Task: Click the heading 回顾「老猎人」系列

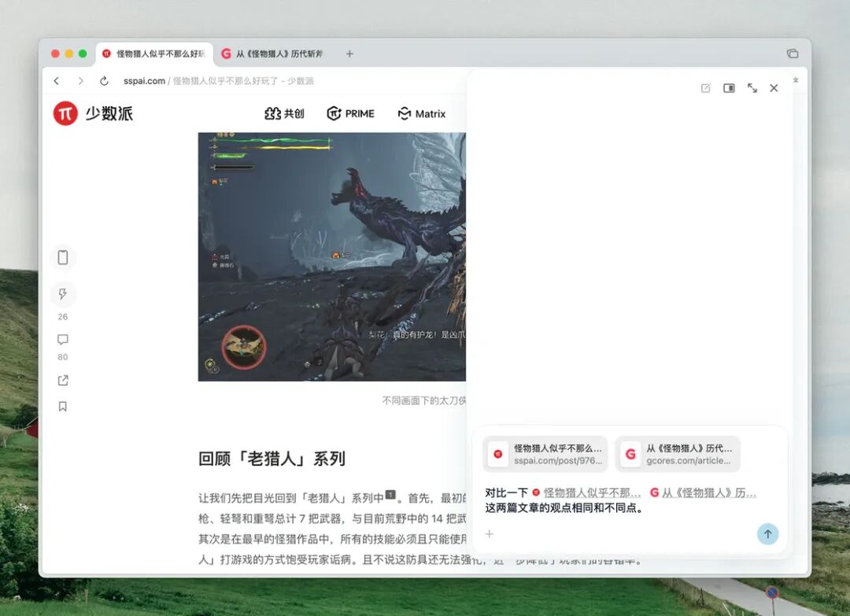Action: [x=272, y=459]
